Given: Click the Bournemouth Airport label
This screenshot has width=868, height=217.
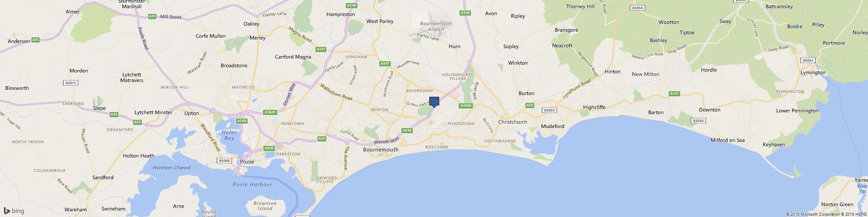Looking at the screenshot, I should coord(436,26).
